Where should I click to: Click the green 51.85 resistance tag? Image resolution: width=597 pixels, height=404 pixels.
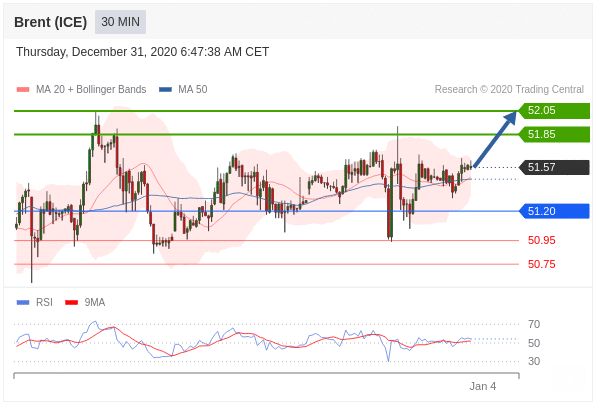pyautogui.click(x=554, y=134)
